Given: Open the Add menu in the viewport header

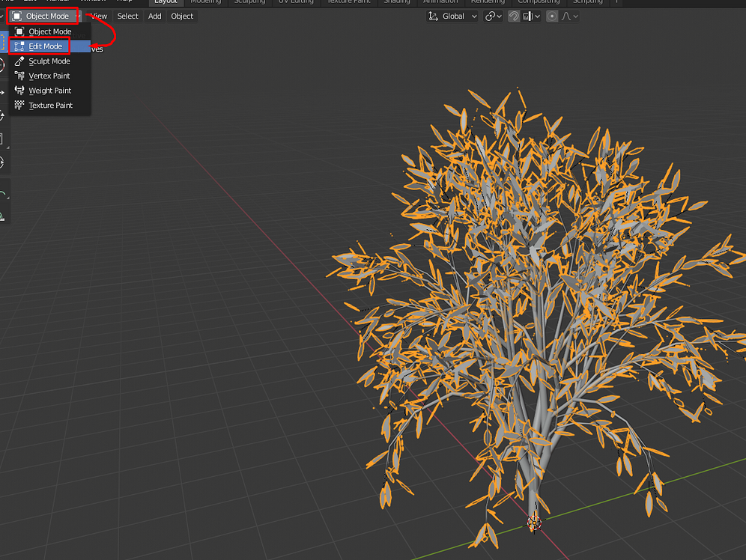Looking at the screenshot, I should (x=154, y=16).
